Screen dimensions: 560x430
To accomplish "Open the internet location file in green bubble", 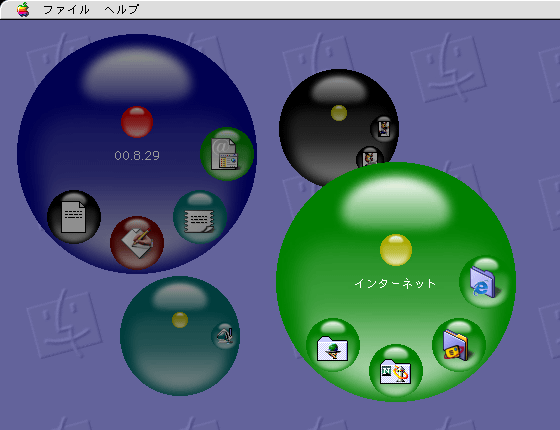I will 227,154.
